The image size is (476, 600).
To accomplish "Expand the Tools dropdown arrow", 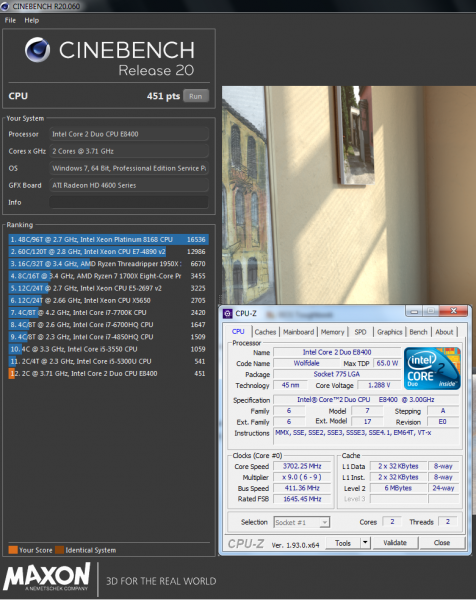I will coord(365,543).
